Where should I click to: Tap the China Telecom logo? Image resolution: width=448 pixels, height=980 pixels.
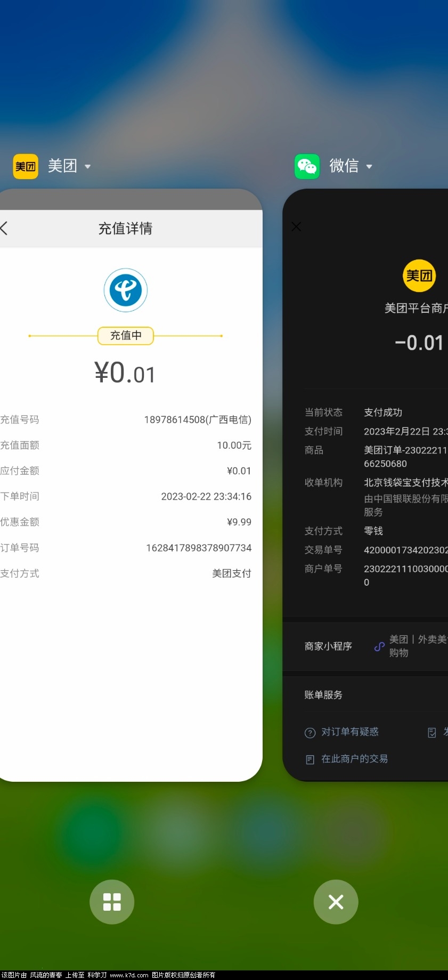(x=125, y=290)
